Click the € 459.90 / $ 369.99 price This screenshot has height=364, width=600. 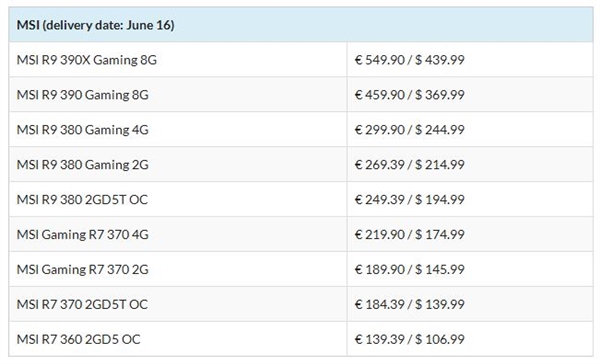tap(409, 95)
